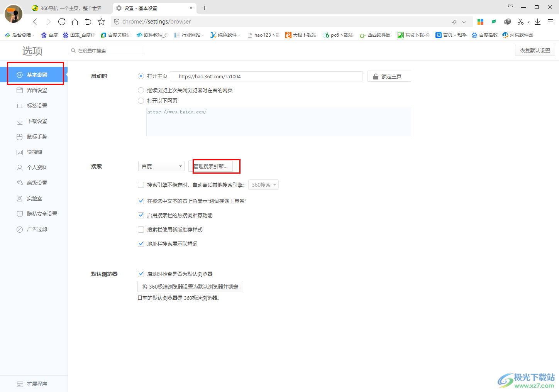This screenshot has height=392, width=559.
Task: Toggle 启动时检查是否为默认浏览器 checkbox
Action: 141,274
